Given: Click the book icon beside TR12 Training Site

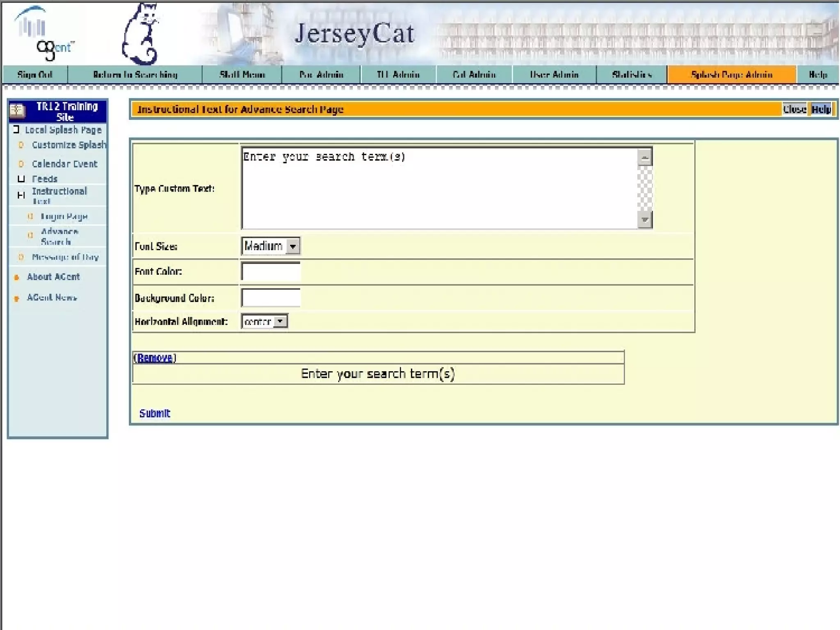Looking at the screenshot, I should pos(17,110).
